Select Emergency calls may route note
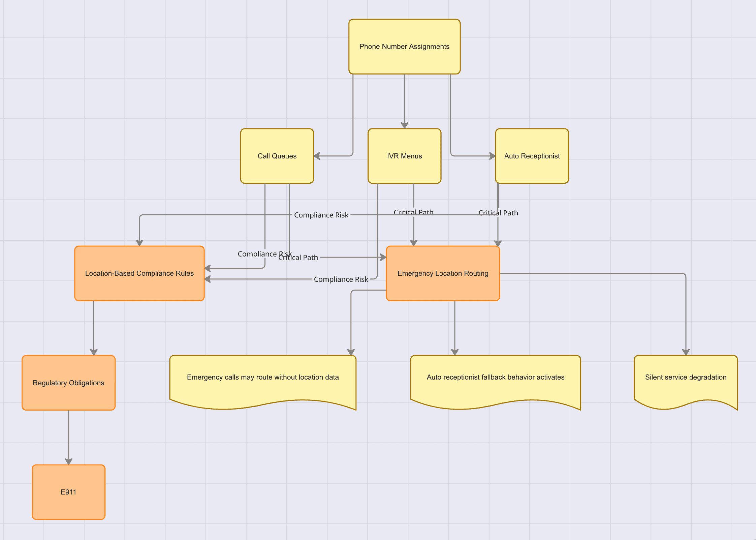This screenshot has width=756, height=540. tap(263, 378)
